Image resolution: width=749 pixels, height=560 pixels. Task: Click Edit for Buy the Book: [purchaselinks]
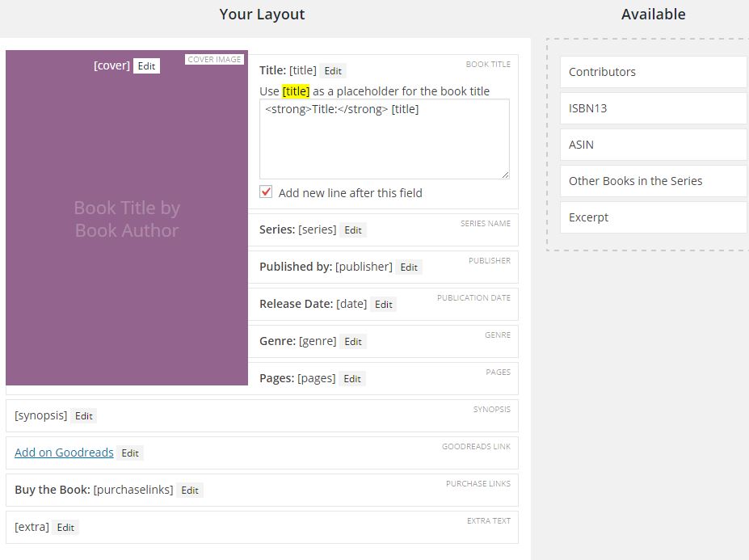pyautogui.click(x=190, y=491)
